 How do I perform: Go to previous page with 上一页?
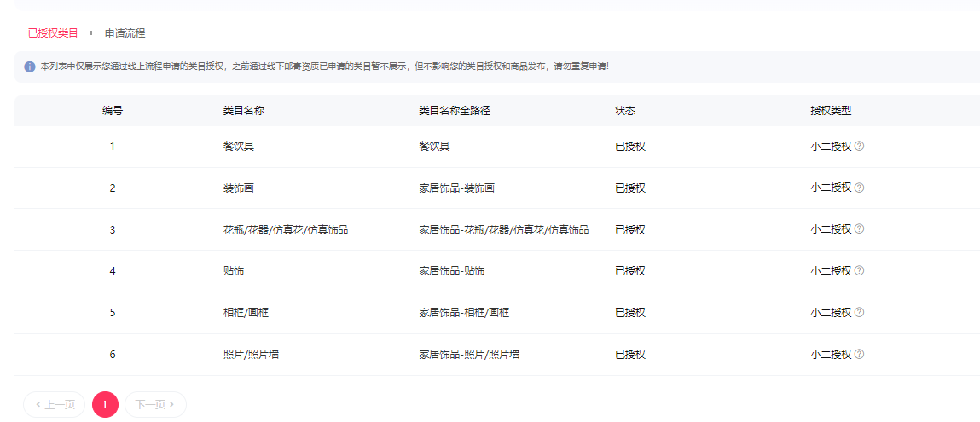[55, 405]
